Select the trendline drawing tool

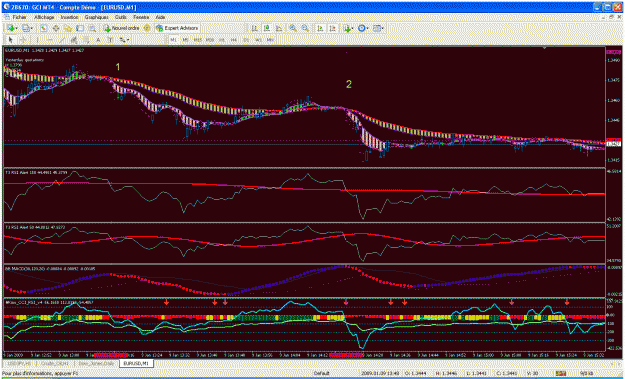coord(62,40)
